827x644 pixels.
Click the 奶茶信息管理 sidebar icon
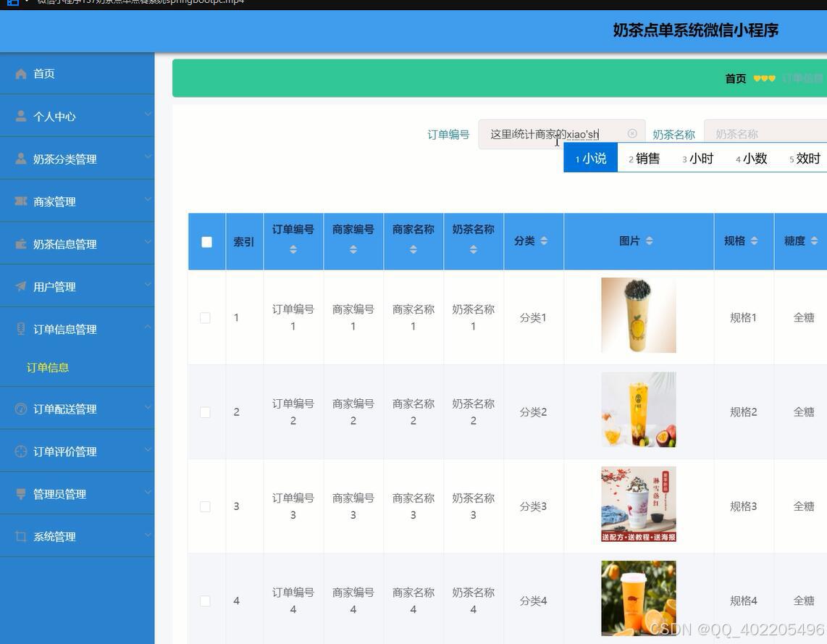[x=21, y=244]
